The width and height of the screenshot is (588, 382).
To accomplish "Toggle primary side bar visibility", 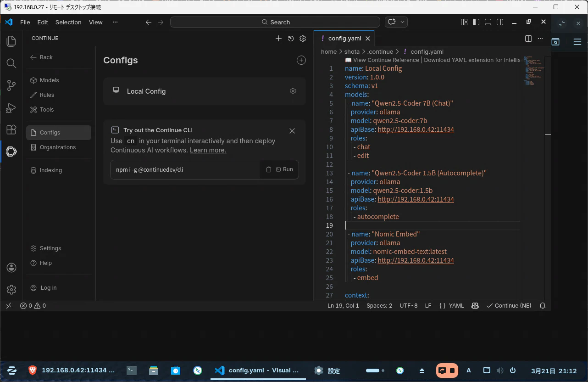I will [476, 22].
